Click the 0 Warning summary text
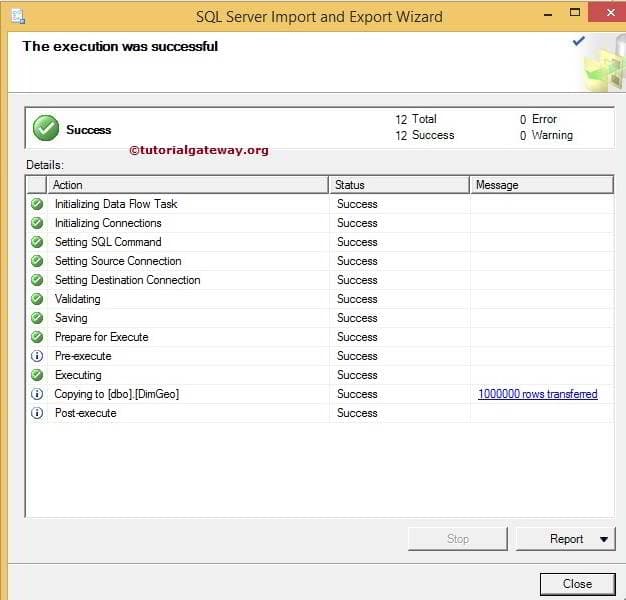Screen dimensions: 626x600 click(546, 135)
